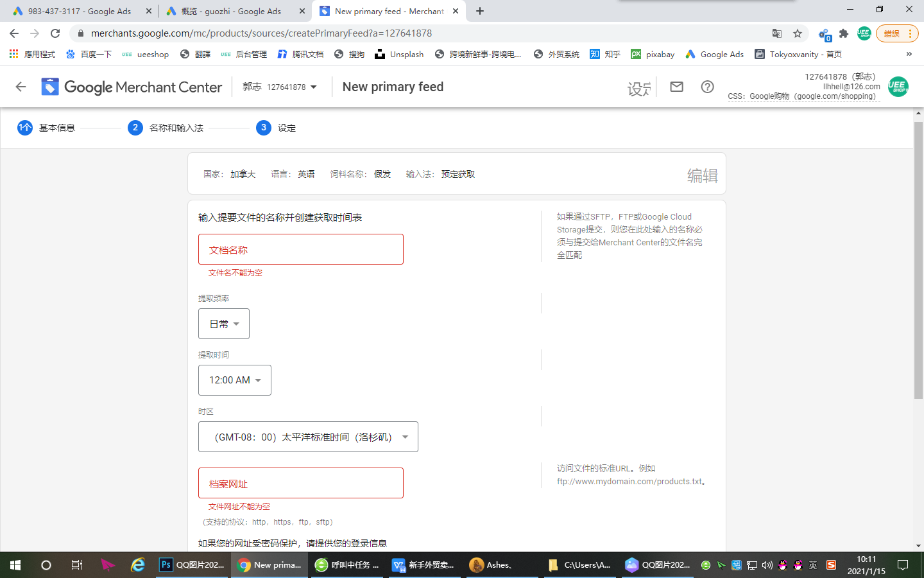Open the browser extensions puzzle icon
The height and width of the screenshot is (578, 924).
pyautogui.click(x=844, y=33)
